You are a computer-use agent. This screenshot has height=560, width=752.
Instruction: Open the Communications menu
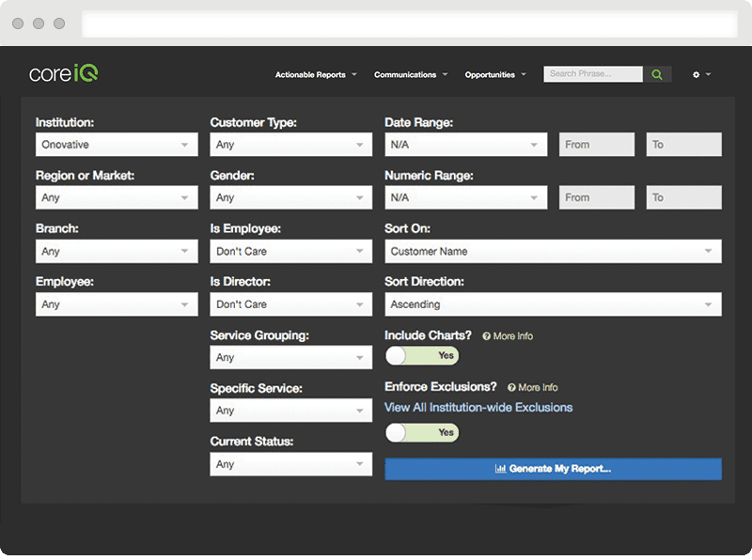click(411, 75)
